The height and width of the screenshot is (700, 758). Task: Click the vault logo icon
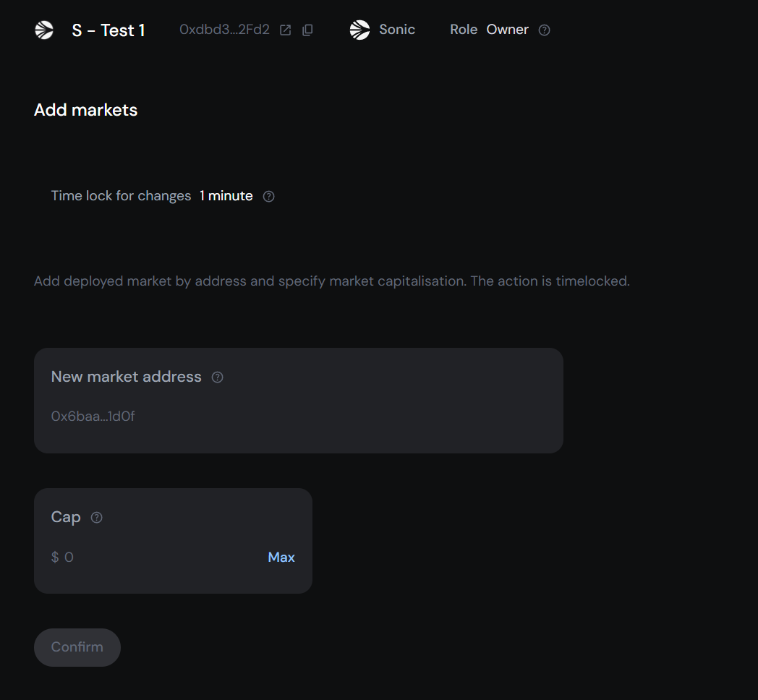click(x=43, y=30)
